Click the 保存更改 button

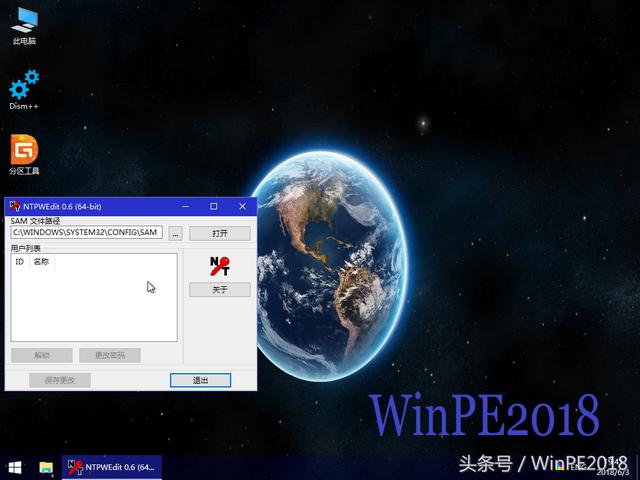point(60,380)
